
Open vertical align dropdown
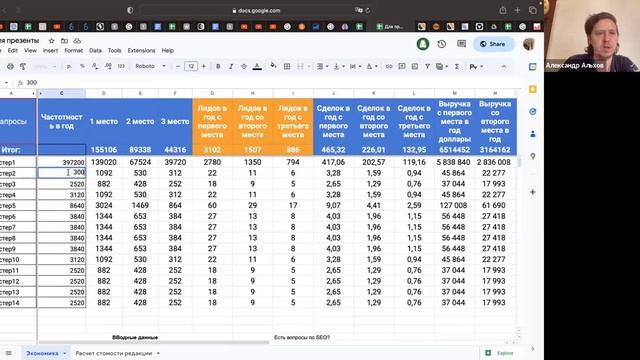(x=338, y=66)
